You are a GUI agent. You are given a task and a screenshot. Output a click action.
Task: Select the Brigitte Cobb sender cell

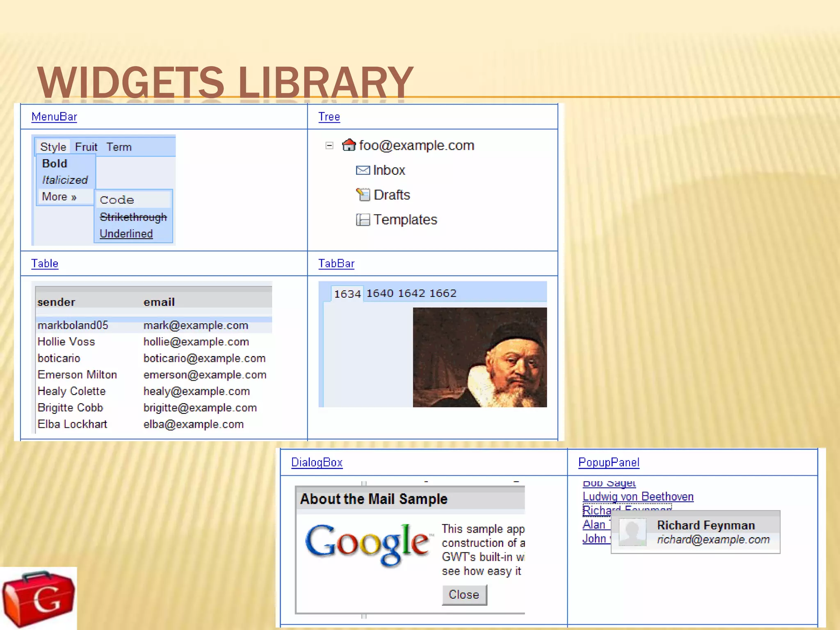(x=70, y=408)
